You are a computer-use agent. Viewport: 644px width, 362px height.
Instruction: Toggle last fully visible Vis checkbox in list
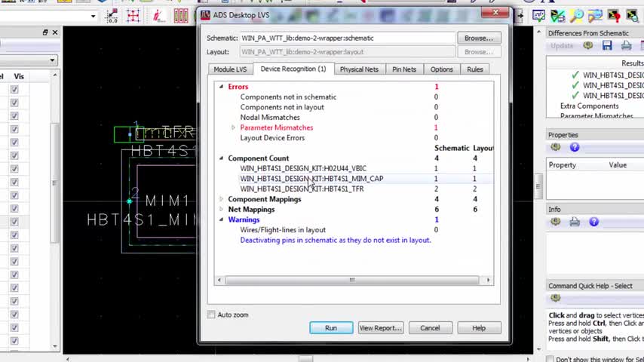(x=14, y=341)
